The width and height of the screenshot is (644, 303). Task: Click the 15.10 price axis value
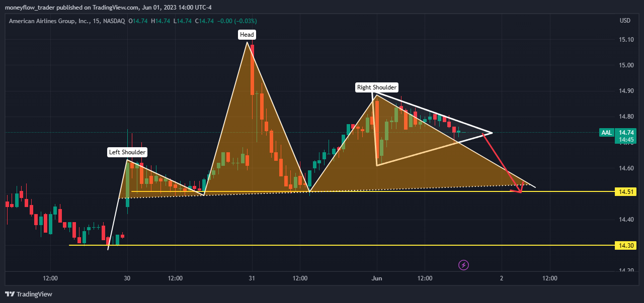pos(626,39)
